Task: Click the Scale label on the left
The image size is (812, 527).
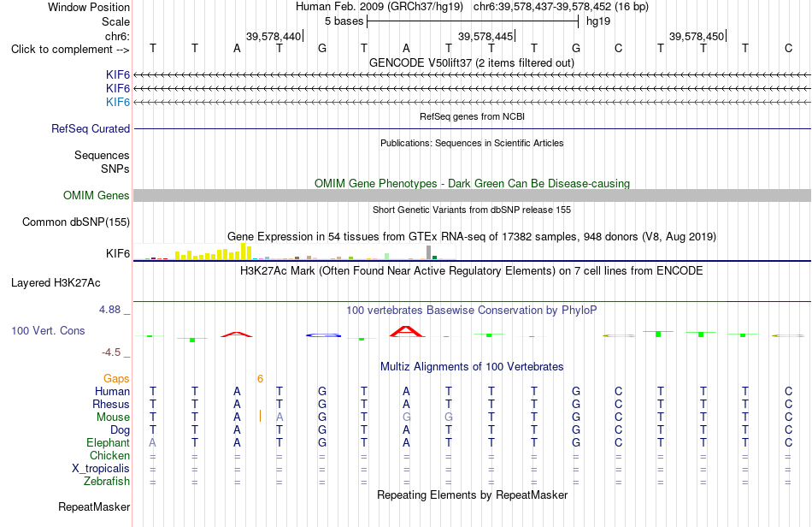Action: tap(115, 21)
